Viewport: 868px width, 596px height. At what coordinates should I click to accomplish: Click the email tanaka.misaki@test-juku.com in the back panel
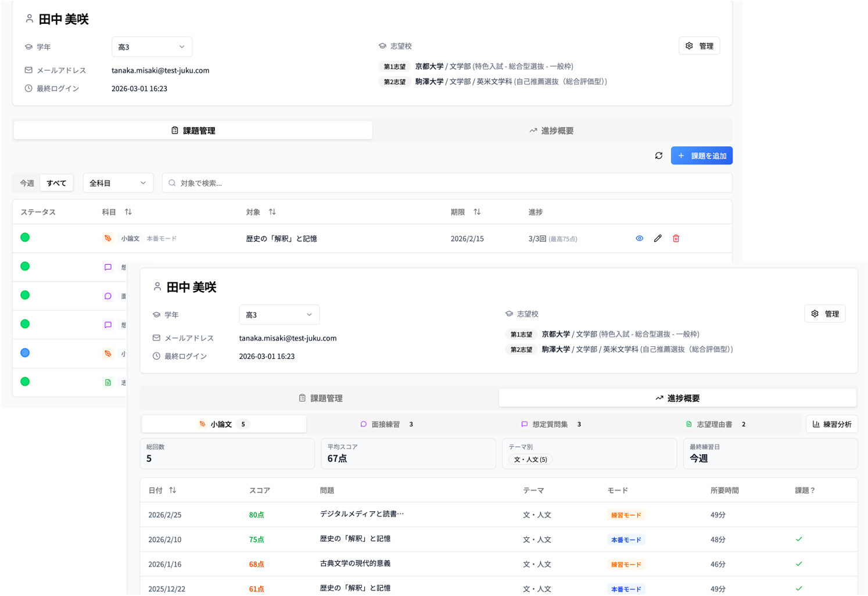[160, 70]
